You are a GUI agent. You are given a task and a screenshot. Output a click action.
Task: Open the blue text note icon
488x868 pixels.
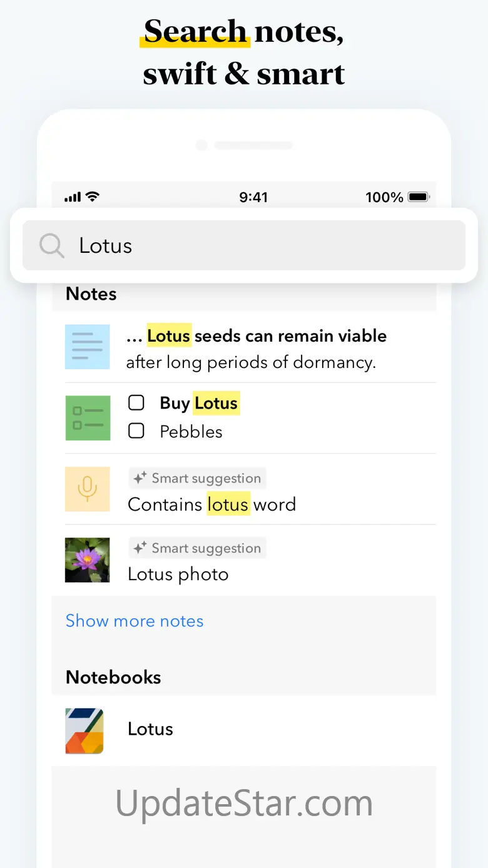click(x=88, y=347)
